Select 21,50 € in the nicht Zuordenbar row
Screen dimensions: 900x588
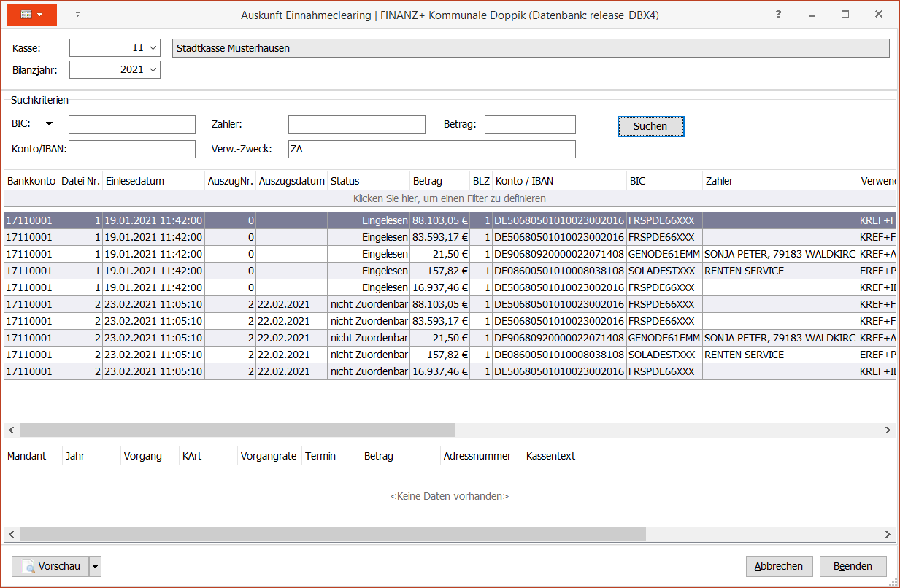tap(439, 338)
